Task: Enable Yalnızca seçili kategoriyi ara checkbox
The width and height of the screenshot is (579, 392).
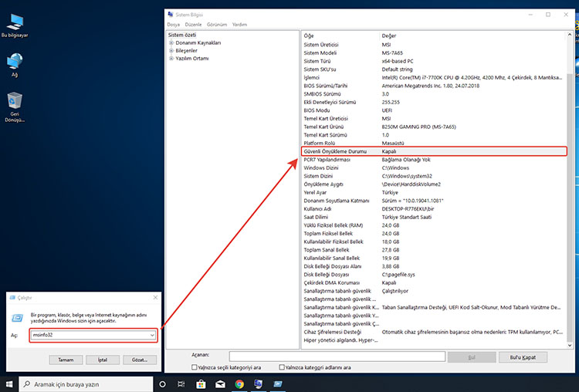Action: click(194, 367)
